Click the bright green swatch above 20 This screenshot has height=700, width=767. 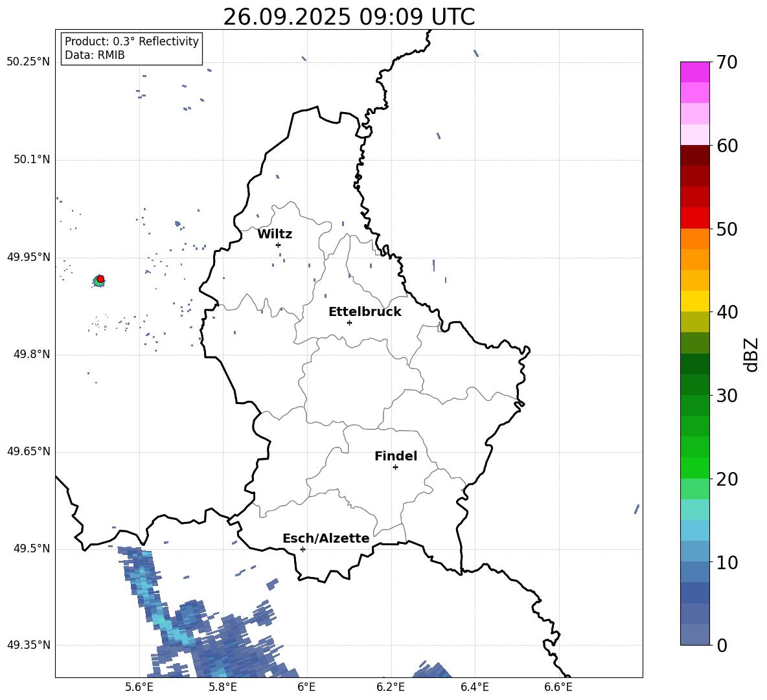[694, 468]
